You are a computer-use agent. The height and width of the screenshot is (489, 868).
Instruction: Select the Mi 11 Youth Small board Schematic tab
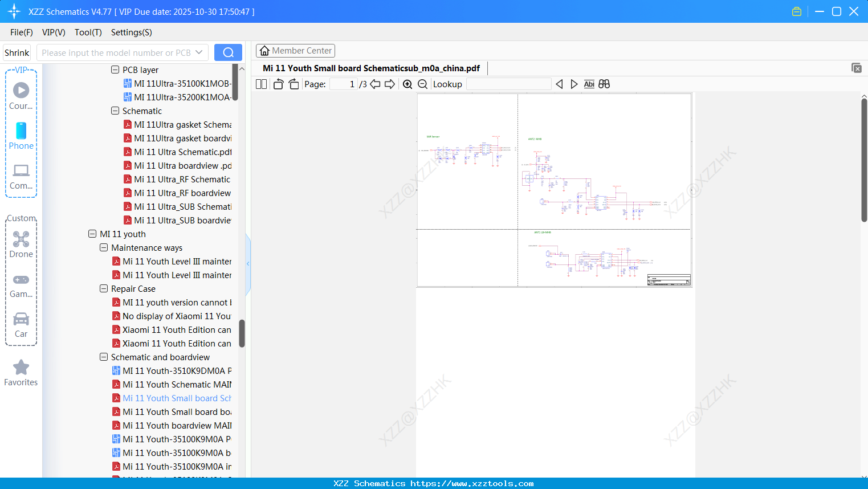pyautogui.click(x=371, y=68)
